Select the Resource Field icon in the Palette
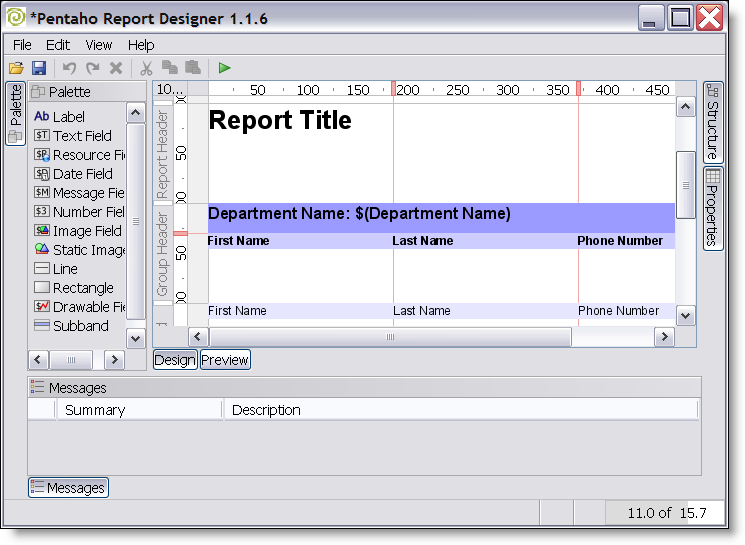This screenshot has height=545, width=745. tap(42, 154)
